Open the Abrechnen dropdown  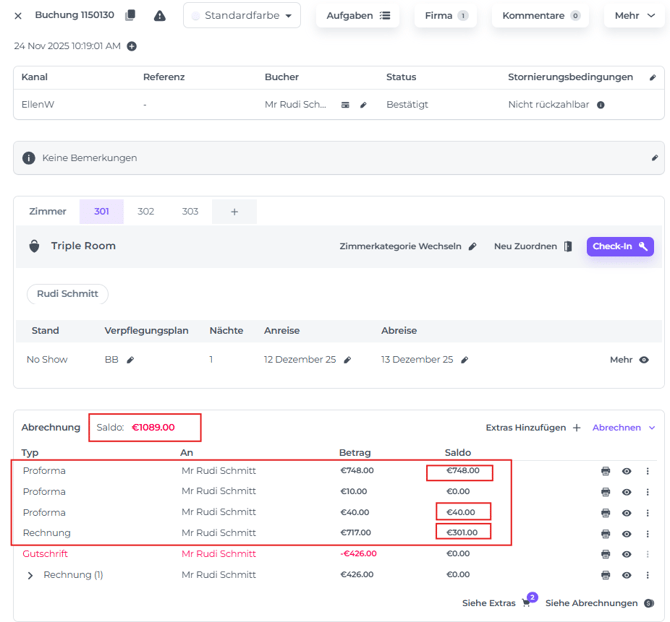tap(623, 428)
